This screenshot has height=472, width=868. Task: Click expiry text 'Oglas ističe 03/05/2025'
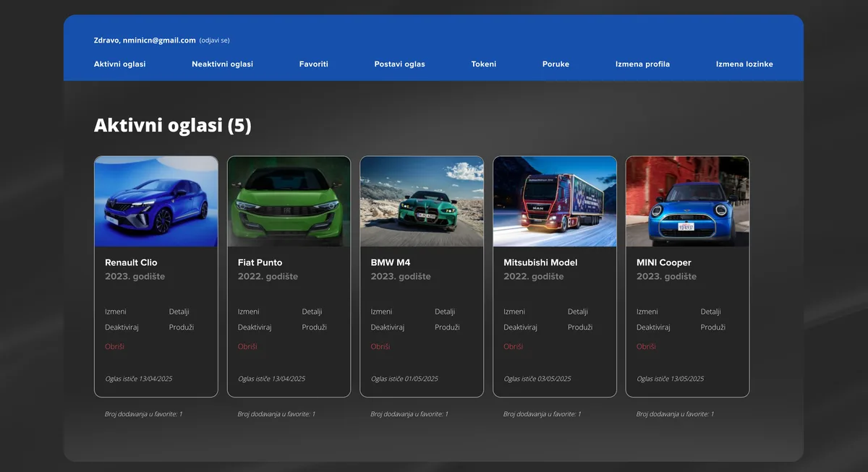537,379
